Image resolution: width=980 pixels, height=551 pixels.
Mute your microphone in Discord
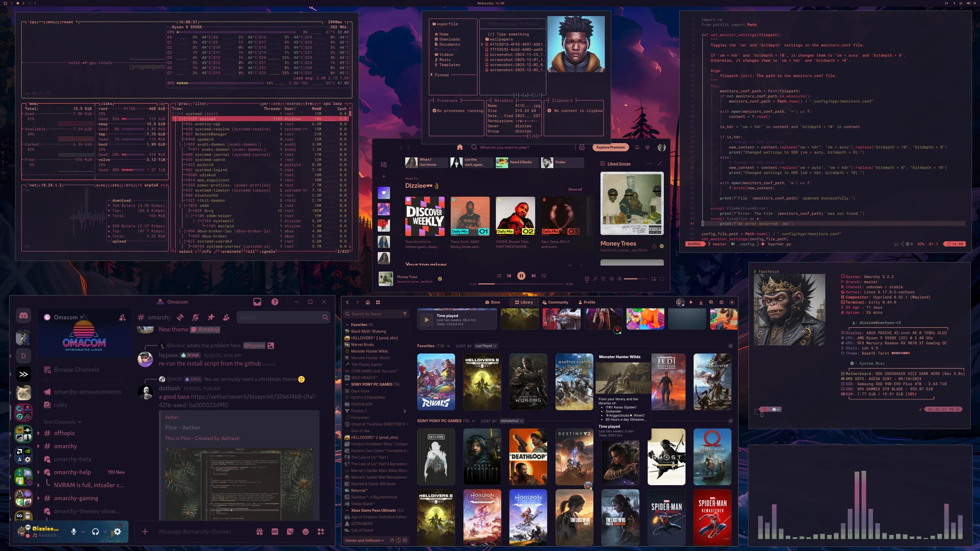(75, 532)
